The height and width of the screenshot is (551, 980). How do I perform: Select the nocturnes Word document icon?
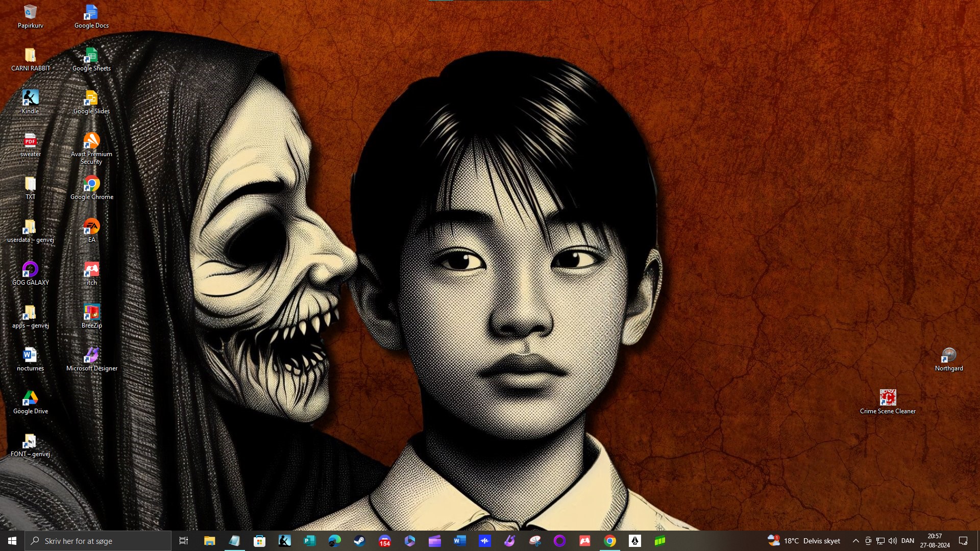coord(30,355)
